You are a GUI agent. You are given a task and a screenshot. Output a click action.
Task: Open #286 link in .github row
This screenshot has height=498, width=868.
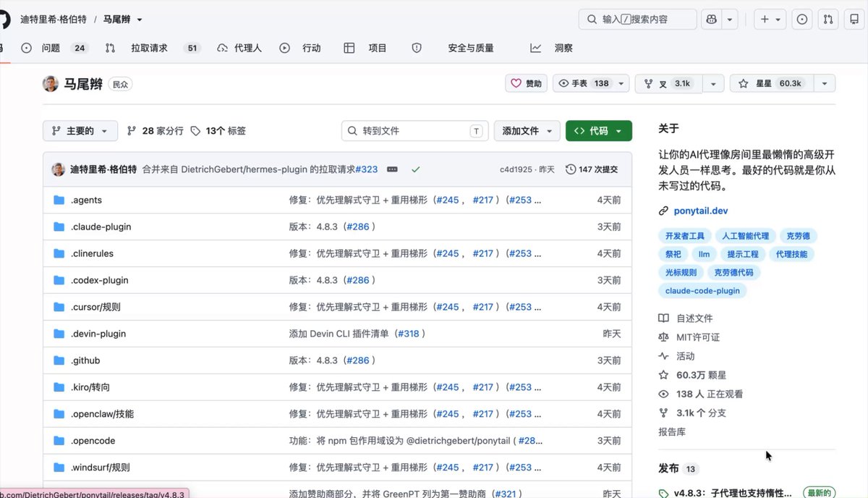pyautogui.click(x=357, y=360)
